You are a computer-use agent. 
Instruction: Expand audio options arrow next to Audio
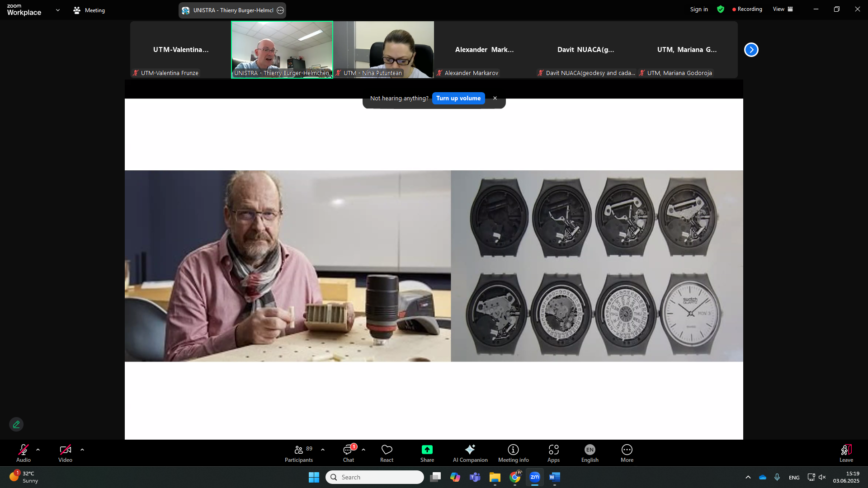38,450
